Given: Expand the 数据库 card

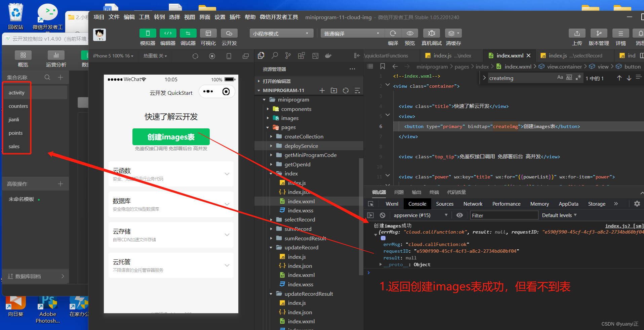Looking at the screenshot, I should [x=171, y=204].
